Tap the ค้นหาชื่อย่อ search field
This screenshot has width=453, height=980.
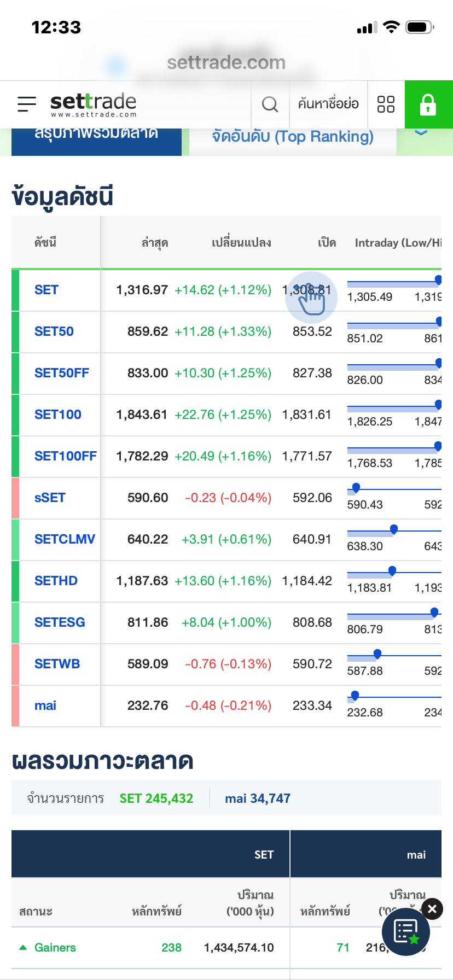328,104
